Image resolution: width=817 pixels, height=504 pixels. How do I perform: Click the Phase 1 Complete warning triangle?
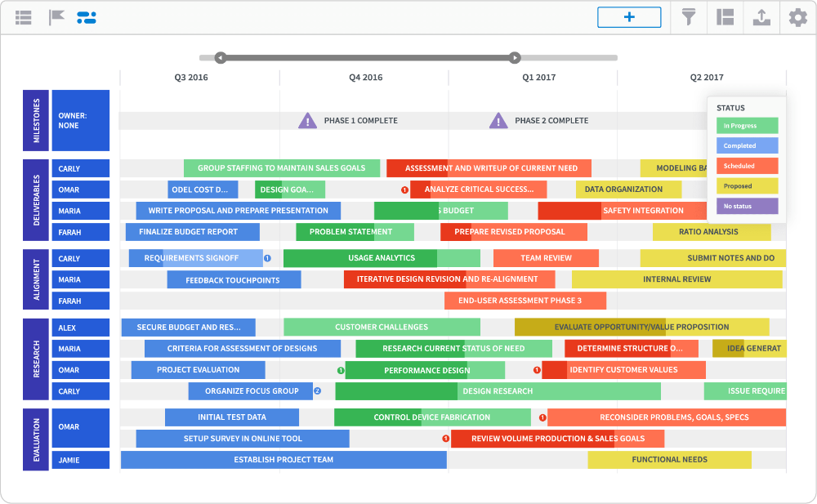(x=307, y=121)
